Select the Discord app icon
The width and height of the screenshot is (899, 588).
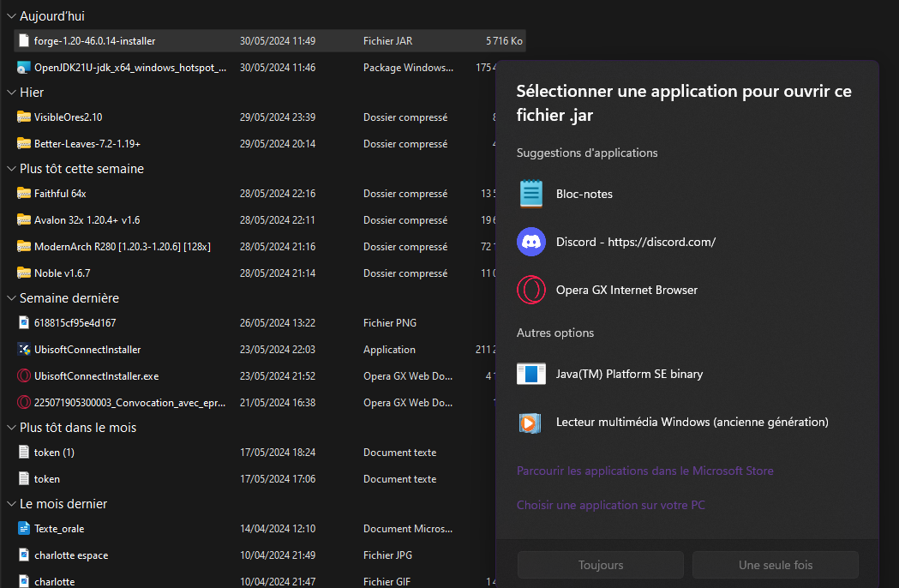coord(531,242)
